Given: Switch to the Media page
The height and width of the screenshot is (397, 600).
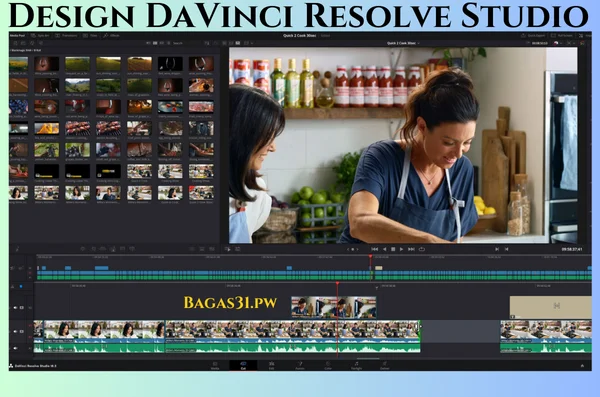Looking at the screenshot, I should [215, 366].
